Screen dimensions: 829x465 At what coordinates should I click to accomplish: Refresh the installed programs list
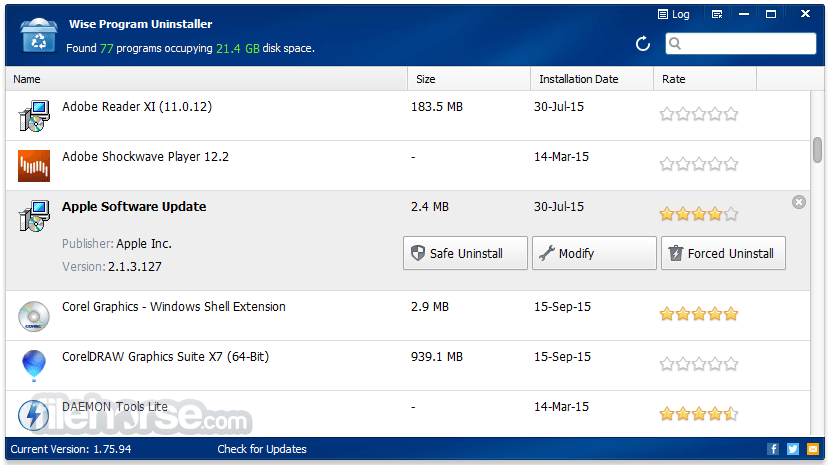[643, 43]
